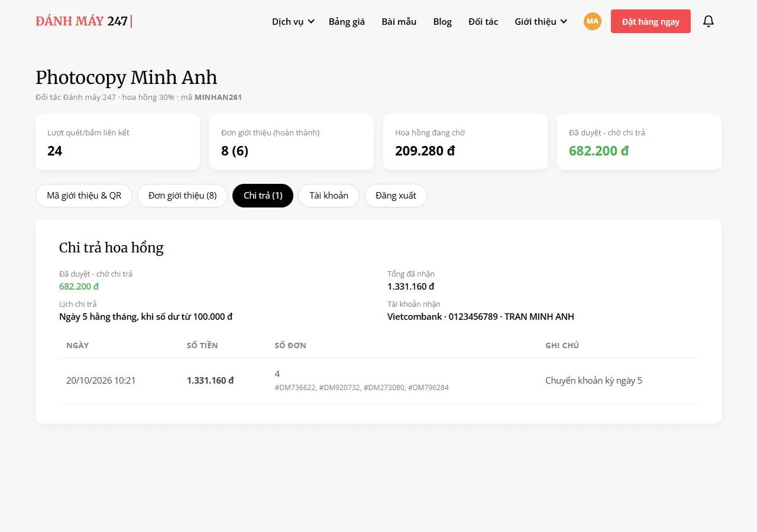
Task: Click the partner code MINHAN261
Action: click(218, 97)
